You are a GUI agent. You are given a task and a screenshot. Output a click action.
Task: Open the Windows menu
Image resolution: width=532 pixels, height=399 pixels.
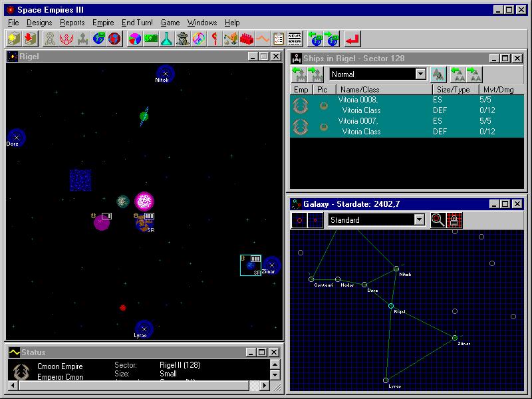pyautogui.click(x=202, y=23)
